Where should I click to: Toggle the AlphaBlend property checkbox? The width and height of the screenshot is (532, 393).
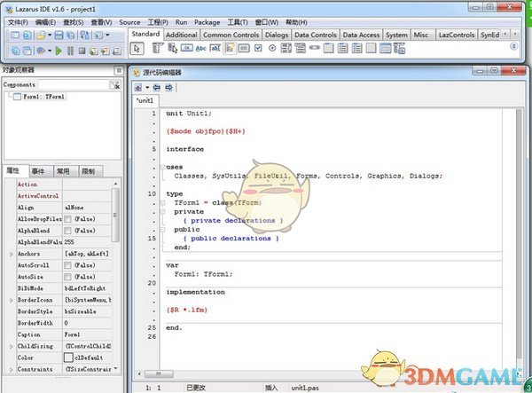pyautogui.click(x=68, y=230)
